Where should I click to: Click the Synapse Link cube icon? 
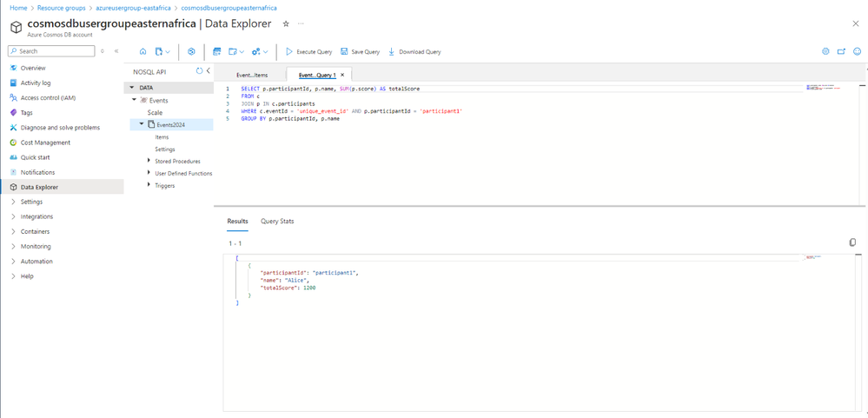click(191, 51)
